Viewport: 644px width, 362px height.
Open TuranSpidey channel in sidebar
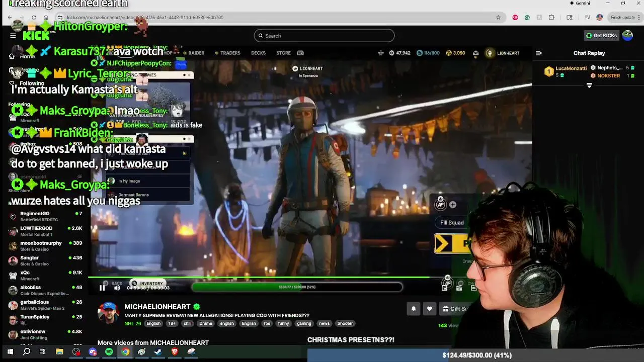tap(45, 320)
